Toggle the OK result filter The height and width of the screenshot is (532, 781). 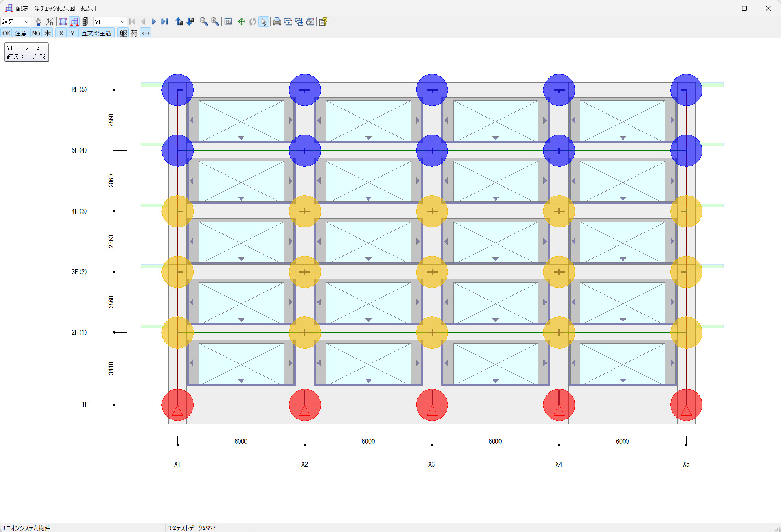coord(7,33)
